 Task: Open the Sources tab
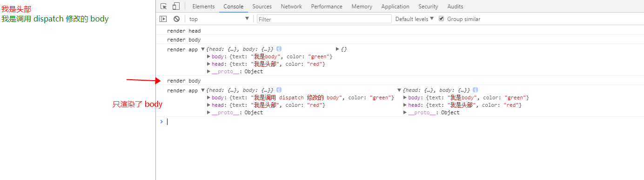(x=262, y=7)
